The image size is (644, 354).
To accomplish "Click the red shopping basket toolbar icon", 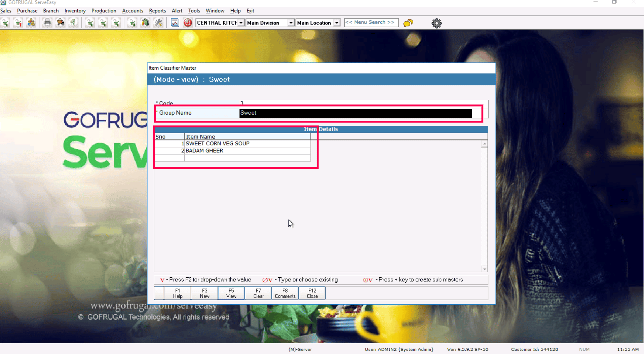I will pos(61,23).
